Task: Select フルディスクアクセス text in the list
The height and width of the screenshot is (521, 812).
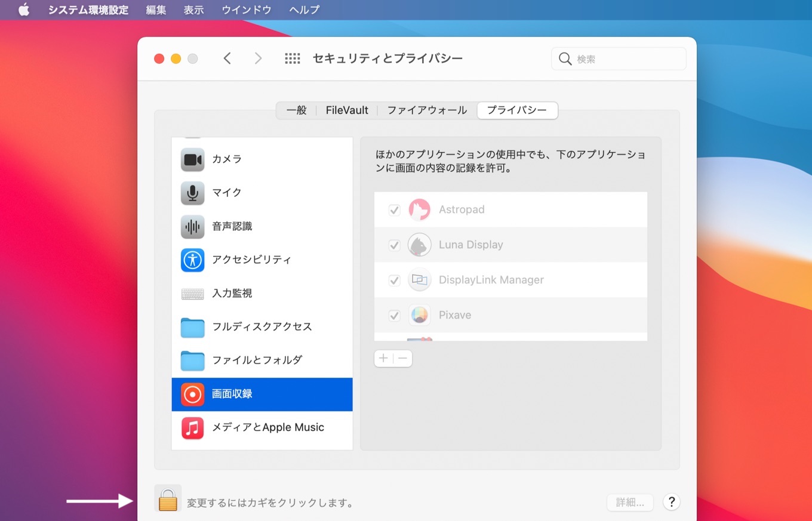Action: click(262, 327)
